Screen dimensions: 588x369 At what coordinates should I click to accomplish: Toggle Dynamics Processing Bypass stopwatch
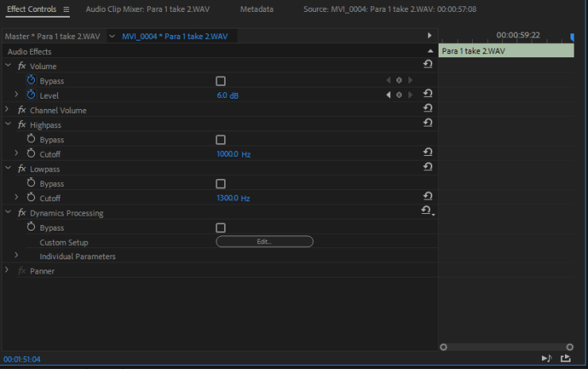tap(31, 227)
